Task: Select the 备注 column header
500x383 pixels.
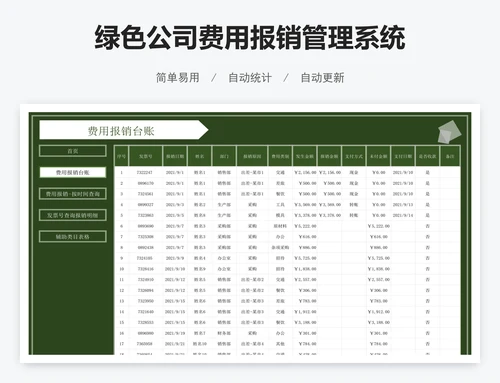Action: (x=450, y=156)
